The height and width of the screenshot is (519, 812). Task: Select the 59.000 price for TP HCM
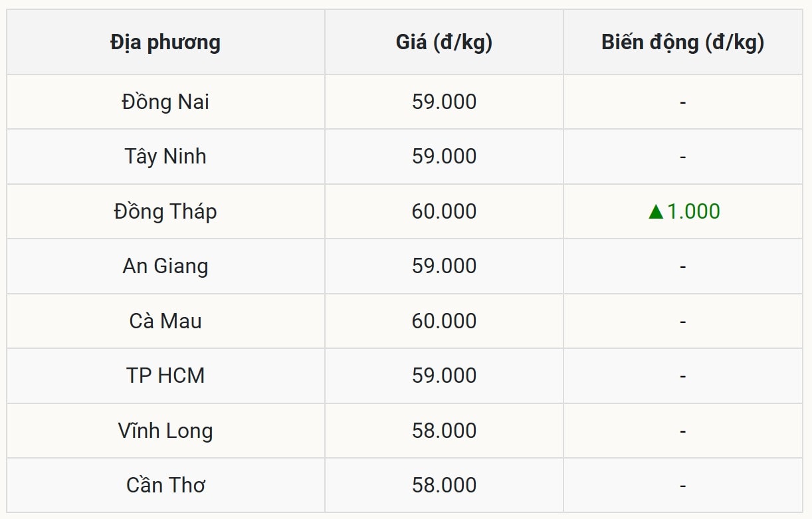[x=444, y=376]
